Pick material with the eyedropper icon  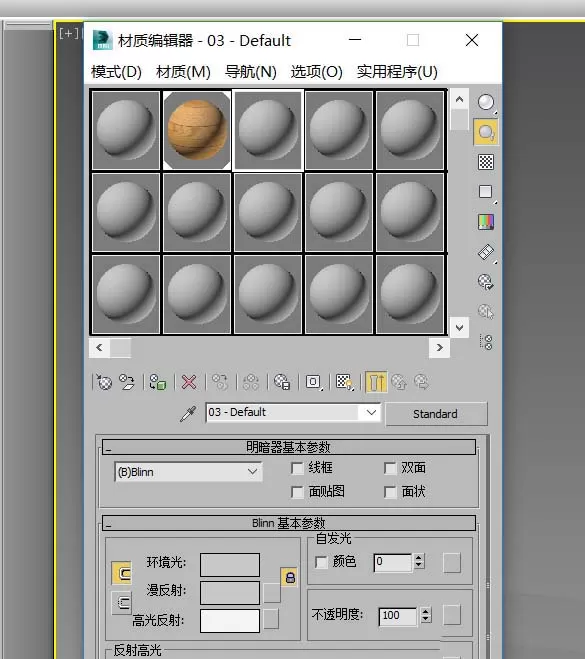click(188, 414)
